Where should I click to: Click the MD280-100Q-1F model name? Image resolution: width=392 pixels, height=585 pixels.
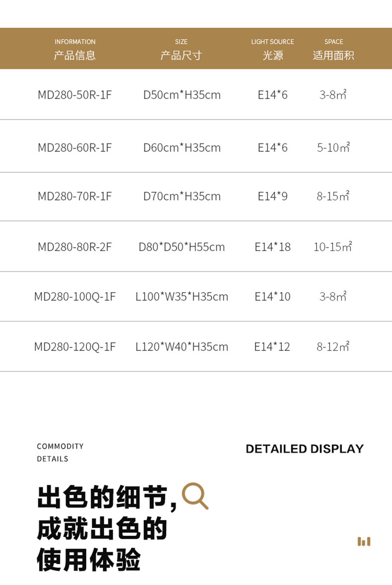[75, 297]
